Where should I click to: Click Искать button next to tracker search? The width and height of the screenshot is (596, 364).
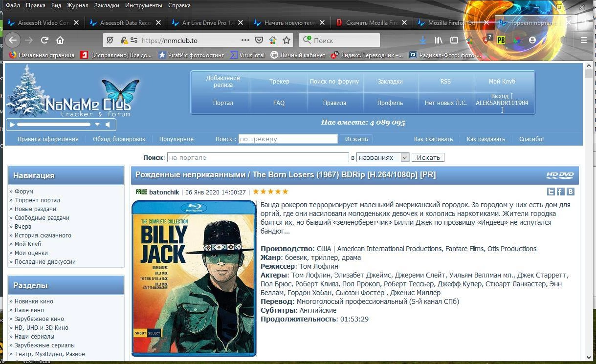pos(356,139)
